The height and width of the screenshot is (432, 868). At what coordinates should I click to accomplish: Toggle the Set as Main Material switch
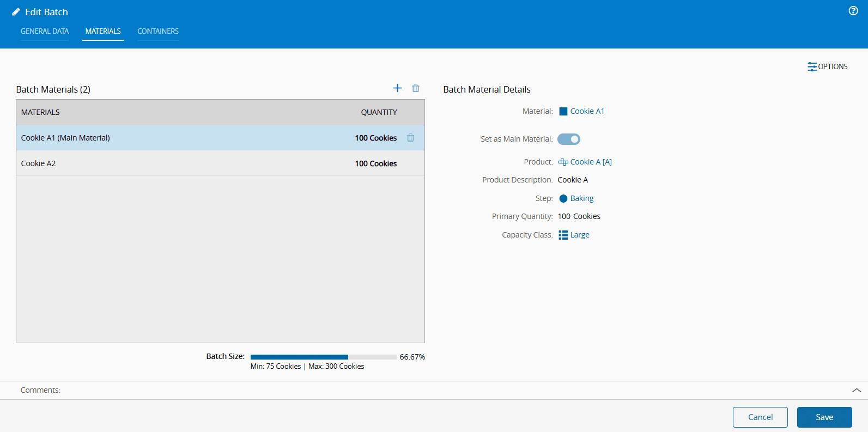(x=569, y=139)
